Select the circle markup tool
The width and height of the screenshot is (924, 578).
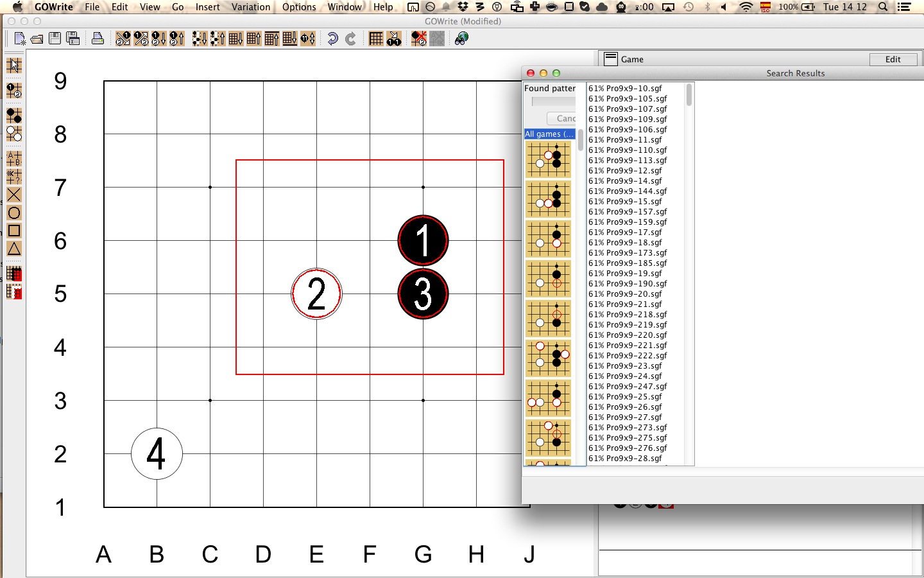14,213
